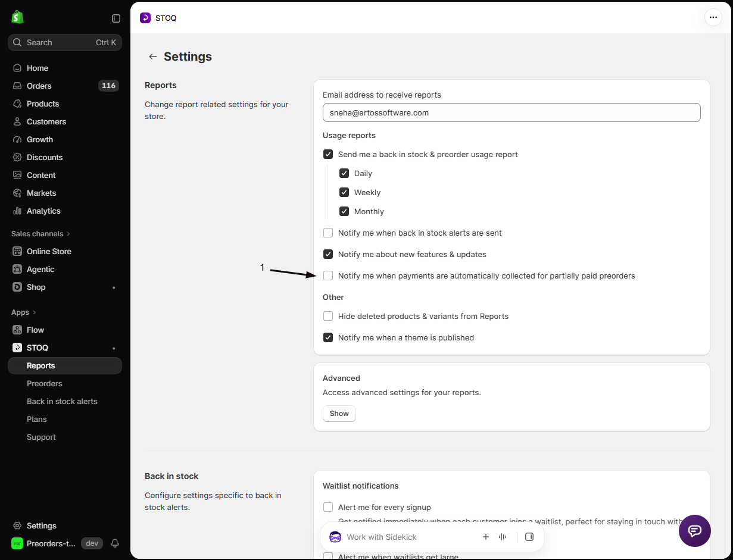Click the Content image icon
Viewport: 733px width, 560px height.
(17, 175)
